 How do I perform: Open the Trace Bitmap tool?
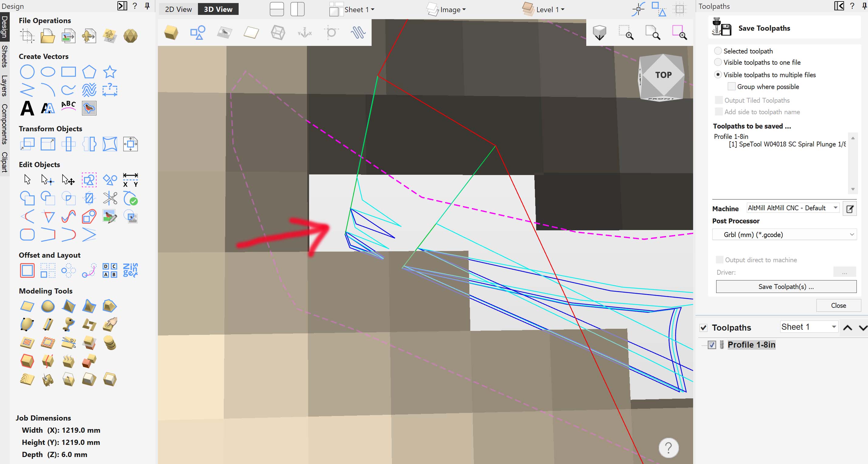(x=89, y=108)
